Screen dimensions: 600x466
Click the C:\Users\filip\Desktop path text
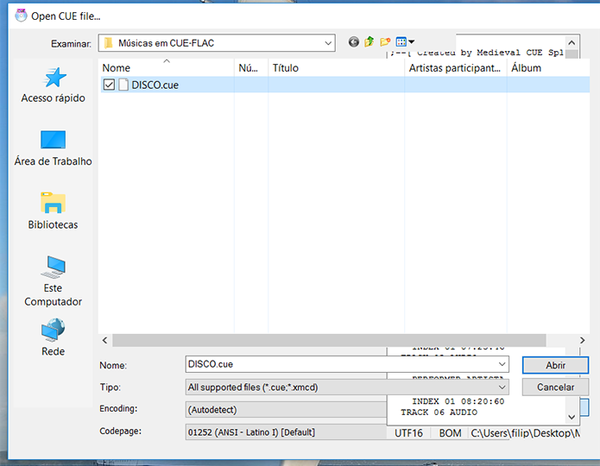click(525, 433)
